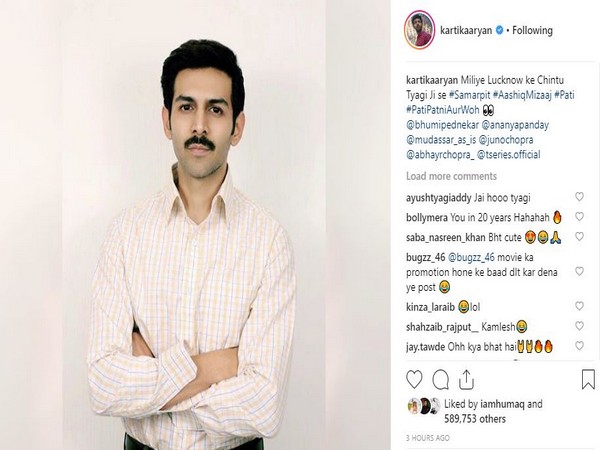Image resolution: width=600 pixels, height=450 pixels.
Task: Share post using the upload arrow icon
Action: pyautogui.click(x=466, y=380)
